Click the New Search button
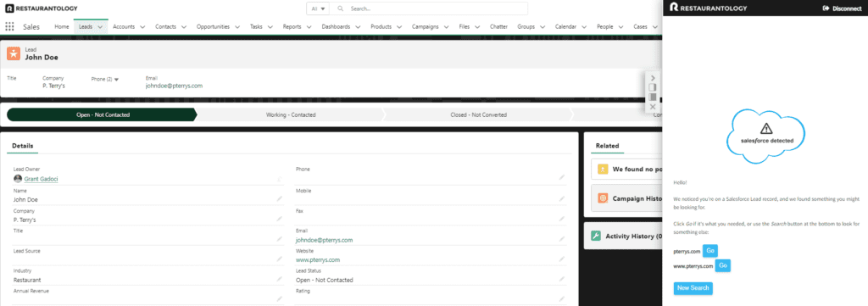 pyautogui.click(x=693, y=288)
